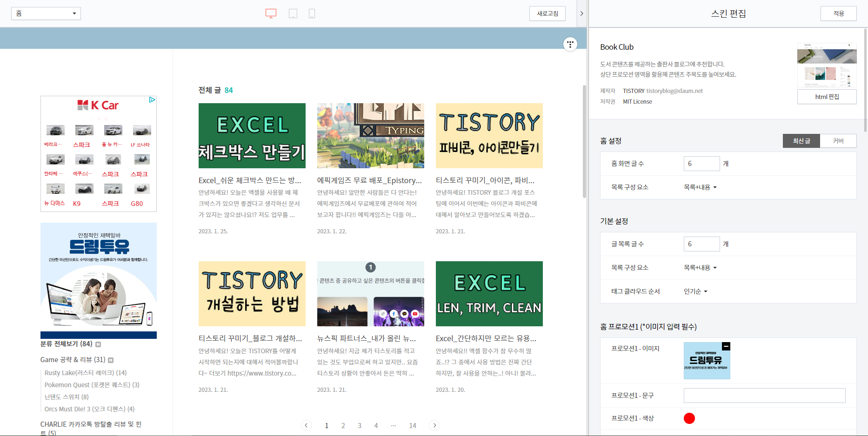Click the 글 목록 글 수 input field
This screenshot has width=868, height=436.
(702, 244)
